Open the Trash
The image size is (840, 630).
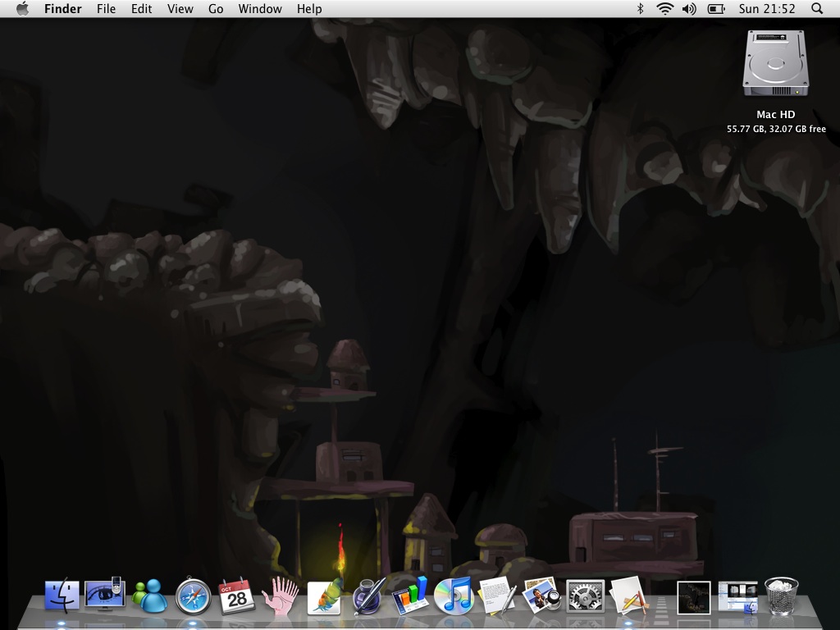click(x=781, y=596)
